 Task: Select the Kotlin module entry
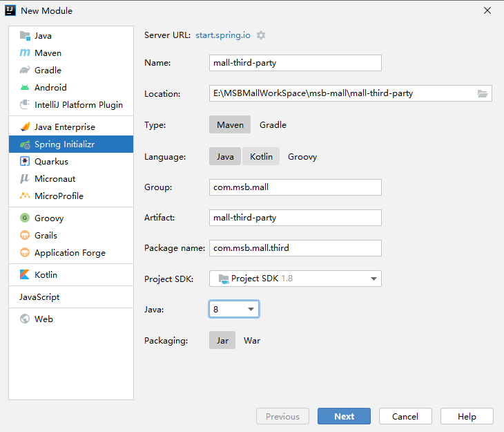click(71, 274)
